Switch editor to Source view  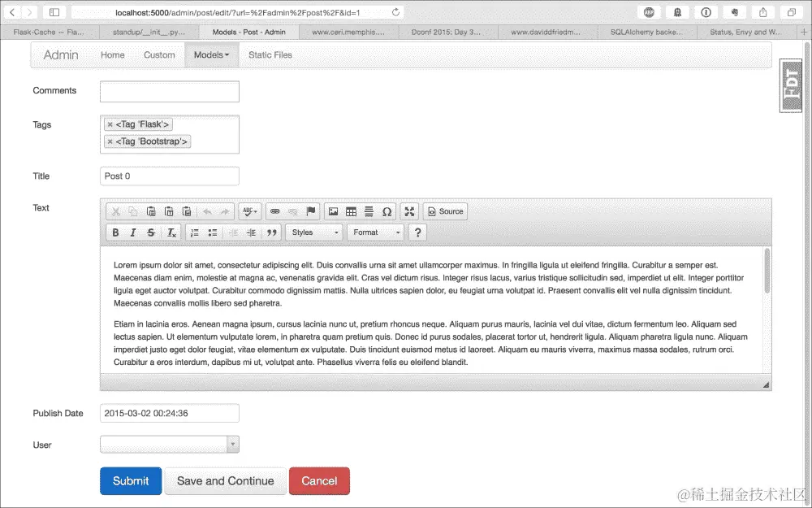click(x=446, y=211)
